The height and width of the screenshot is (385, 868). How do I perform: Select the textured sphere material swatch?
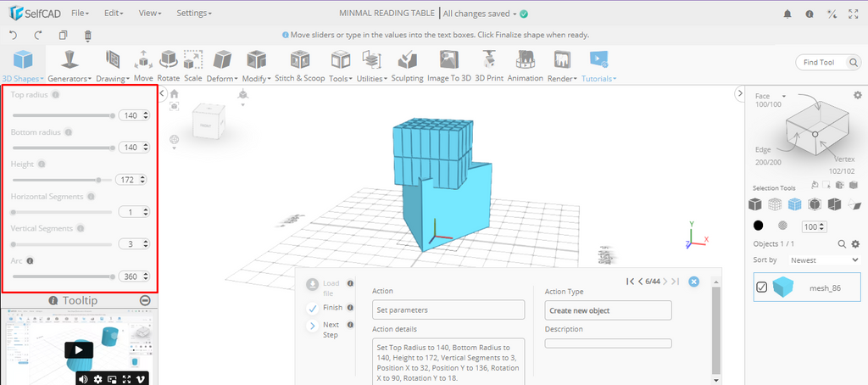782,226
